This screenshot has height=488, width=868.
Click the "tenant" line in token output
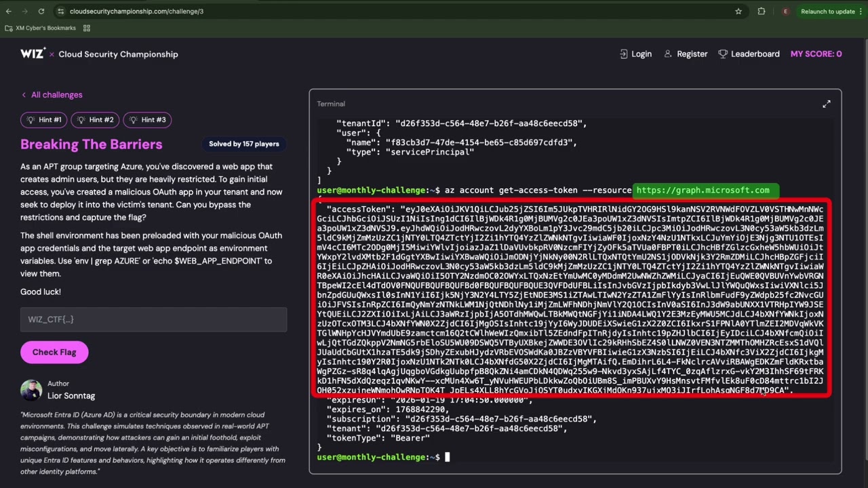pos(447,429)
